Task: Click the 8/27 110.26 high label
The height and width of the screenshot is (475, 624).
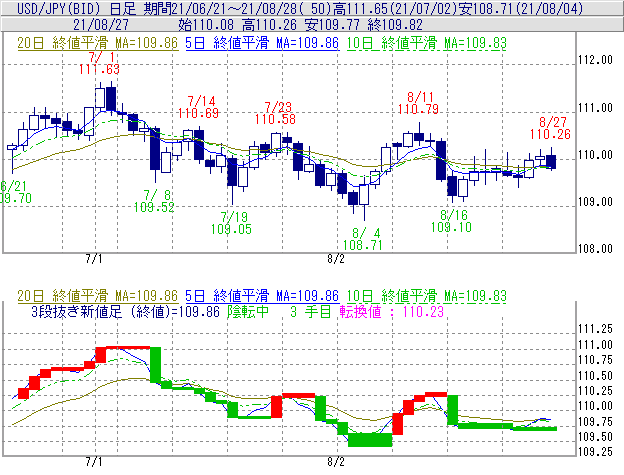Action: point(550,128)
